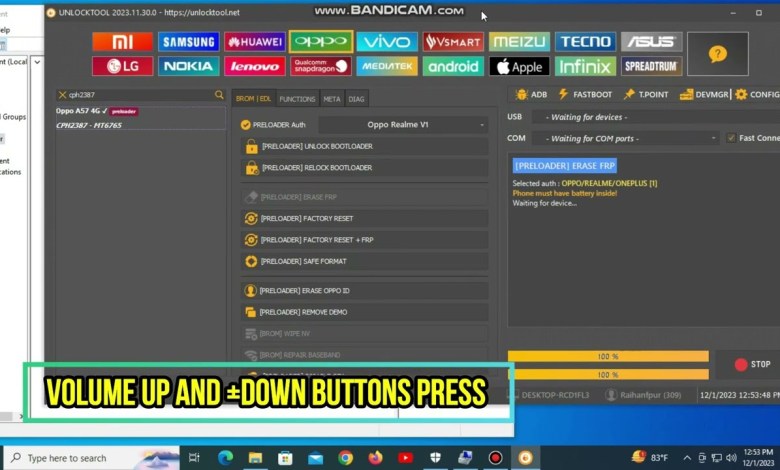Screen dimensions: 780x470
Task: Clear model search with X icon
Action: (61, 95)
